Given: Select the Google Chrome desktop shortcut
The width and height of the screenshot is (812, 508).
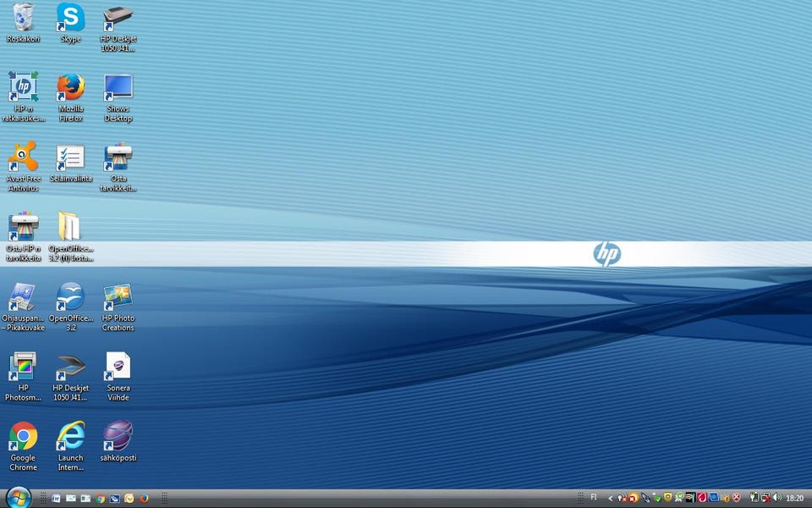Looking at the screenshot, I should point(24,446).
